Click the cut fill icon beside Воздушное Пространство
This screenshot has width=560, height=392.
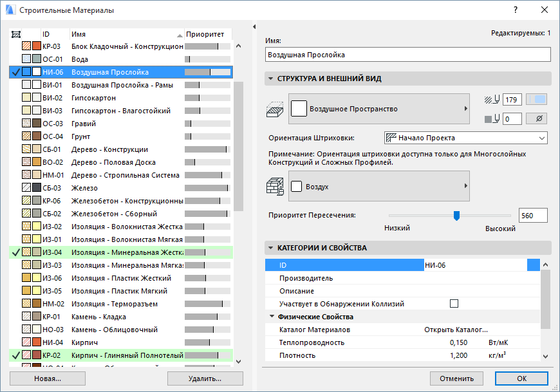(x=275, y=109)
